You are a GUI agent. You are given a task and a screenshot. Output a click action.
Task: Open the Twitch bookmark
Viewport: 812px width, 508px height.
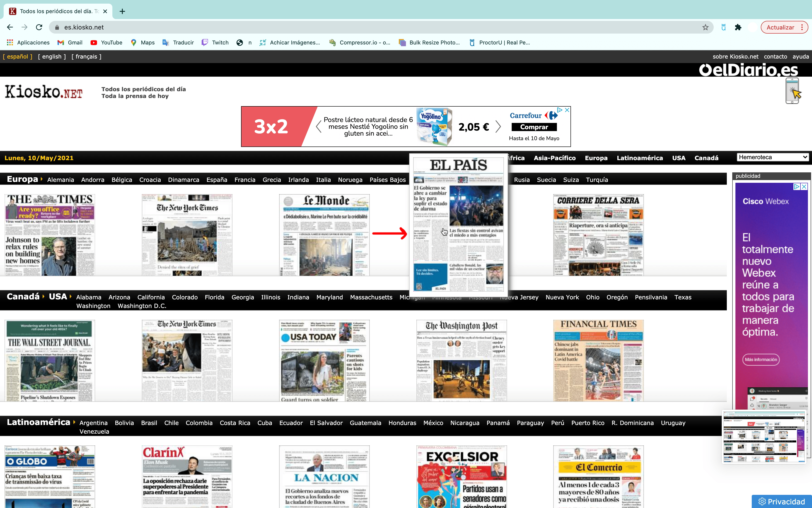pyautogui.click(x=215, y=42)
